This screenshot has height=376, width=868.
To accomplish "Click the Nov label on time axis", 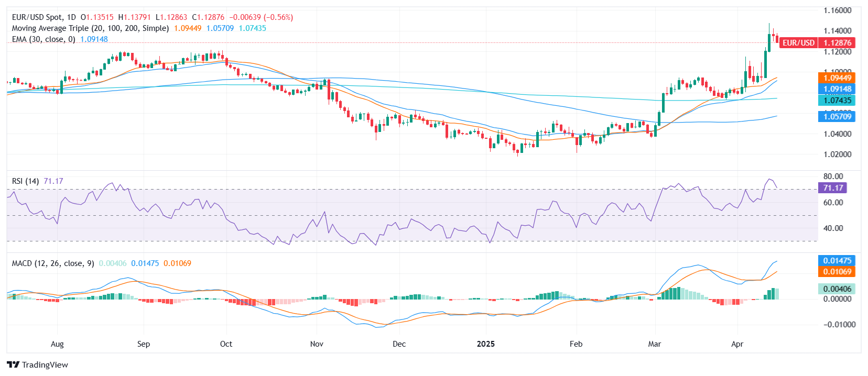I will (x=317, y=344).
